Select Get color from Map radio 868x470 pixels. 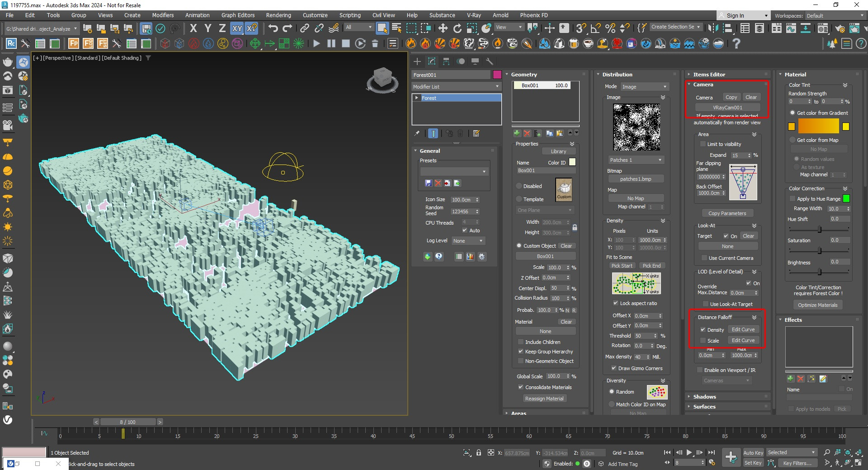pos(793,140)
